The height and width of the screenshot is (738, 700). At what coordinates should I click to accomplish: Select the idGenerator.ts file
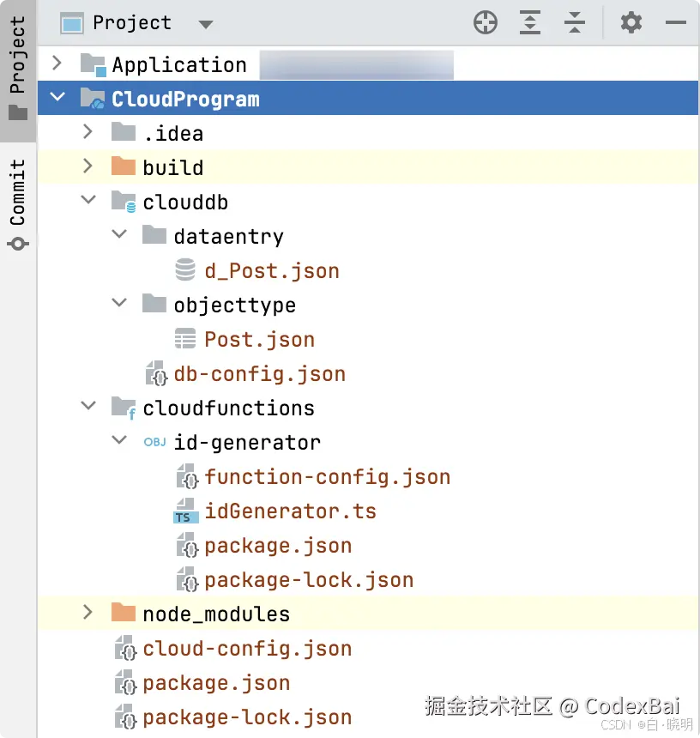click(x=291, y=511)
